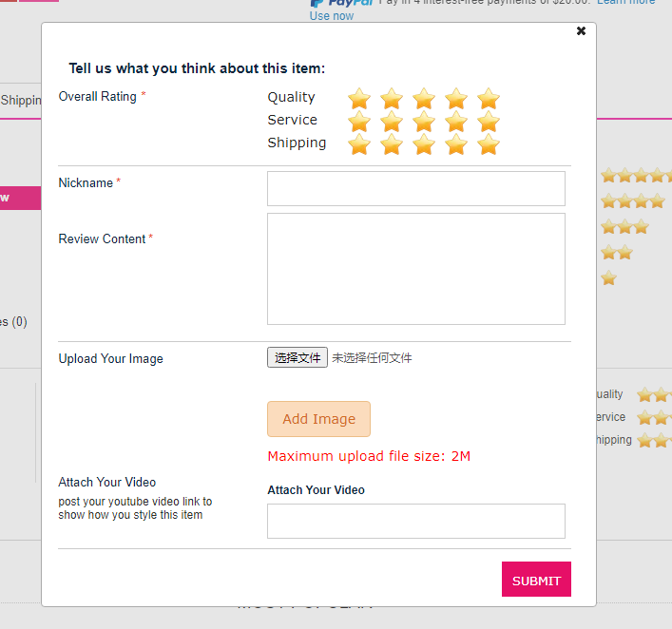Click into the Review Content text area
Viewport: 672px width, 629px height.
416,269
